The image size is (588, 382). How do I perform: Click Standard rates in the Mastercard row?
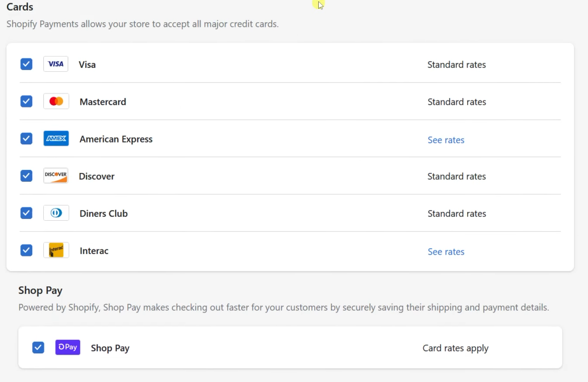(457, 102)
